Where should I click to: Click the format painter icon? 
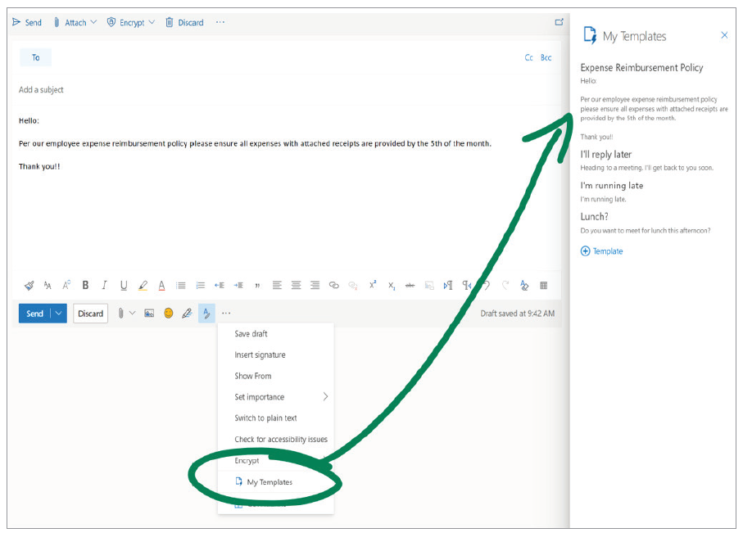29,286
